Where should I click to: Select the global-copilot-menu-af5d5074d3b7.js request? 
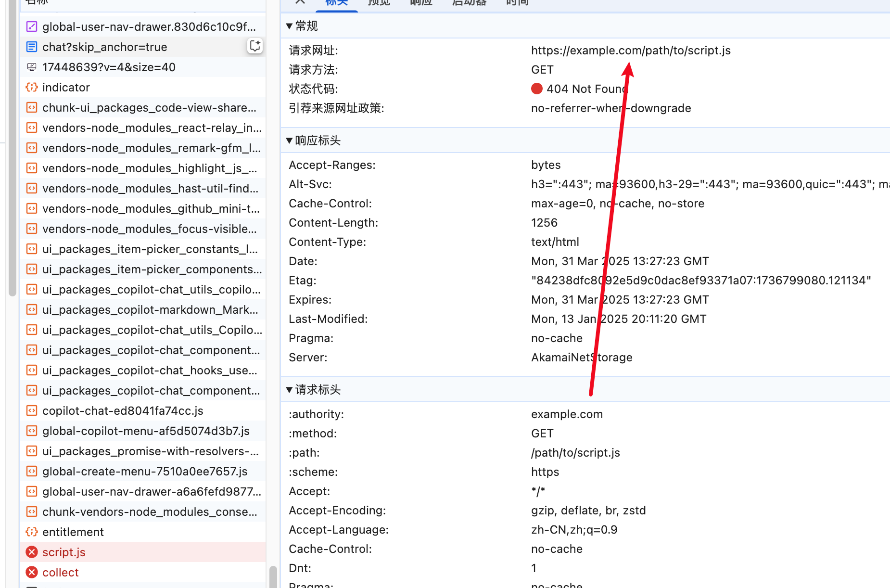click(x=146, y=431)
